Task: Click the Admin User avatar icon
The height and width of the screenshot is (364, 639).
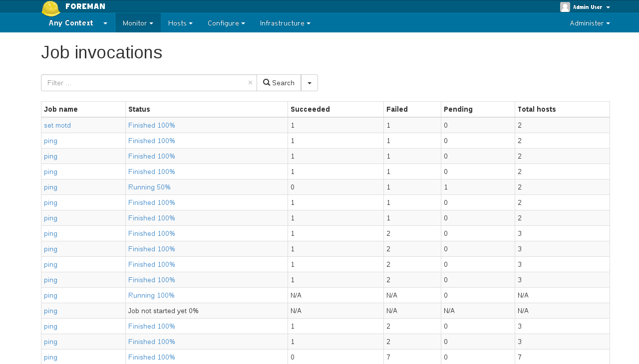Action: [565, 7]
